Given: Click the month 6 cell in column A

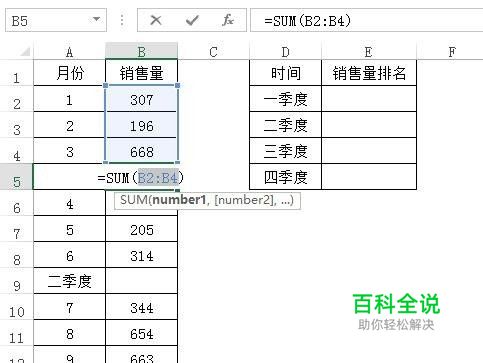Looking at the screenshot, I should point(69,255).
